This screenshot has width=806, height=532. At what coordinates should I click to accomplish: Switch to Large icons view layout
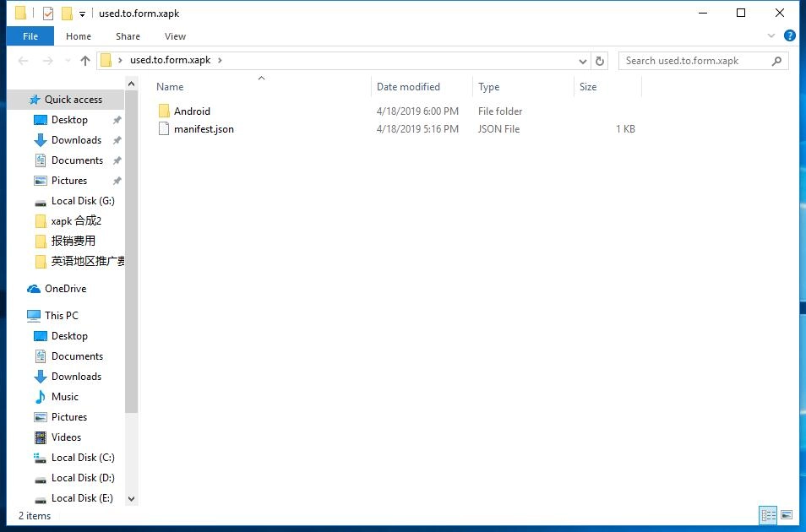(787, 515)
